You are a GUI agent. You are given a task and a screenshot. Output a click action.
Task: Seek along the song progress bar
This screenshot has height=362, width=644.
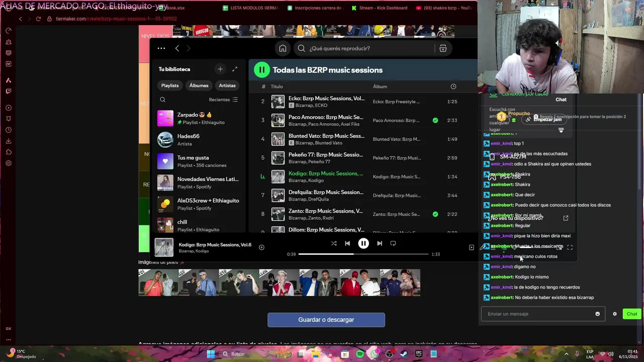coord(363,254)
